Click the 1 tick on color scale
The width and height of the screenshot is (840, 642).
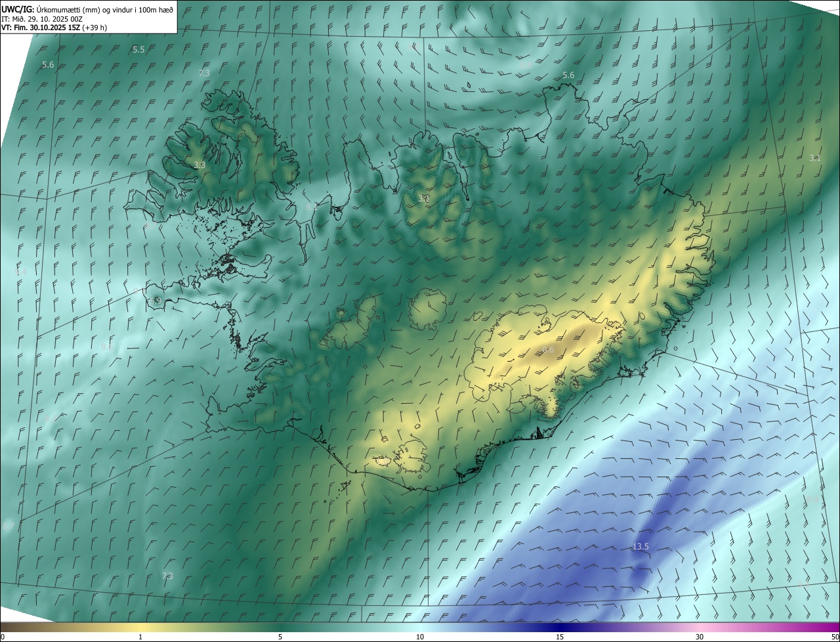140,637
